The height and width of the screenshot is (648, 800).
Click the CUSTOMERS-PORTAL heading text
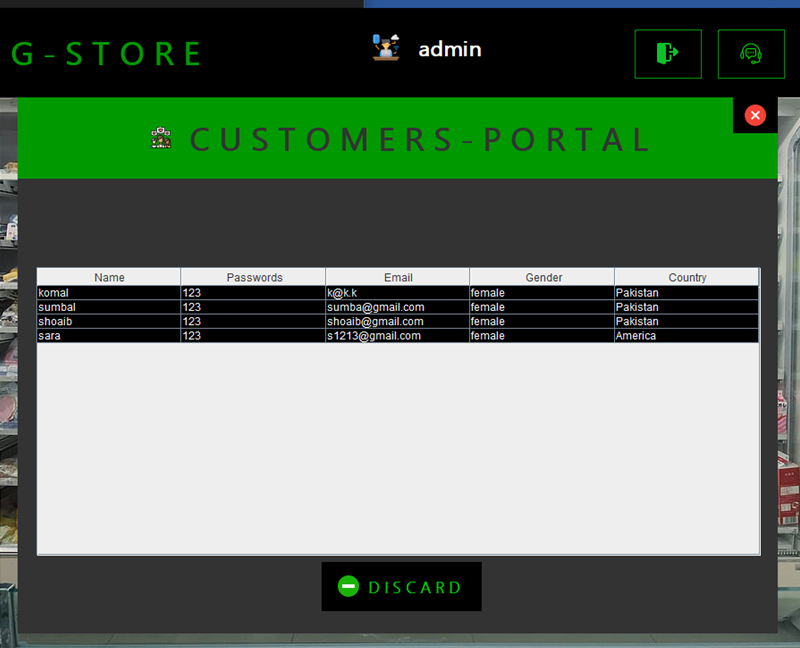point(420,139)
